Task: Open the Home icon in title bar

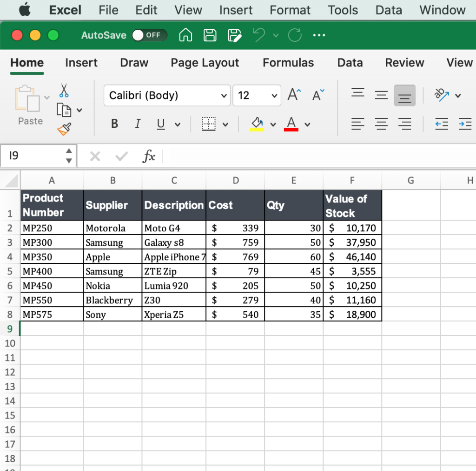Action: (x=185, y=35)
